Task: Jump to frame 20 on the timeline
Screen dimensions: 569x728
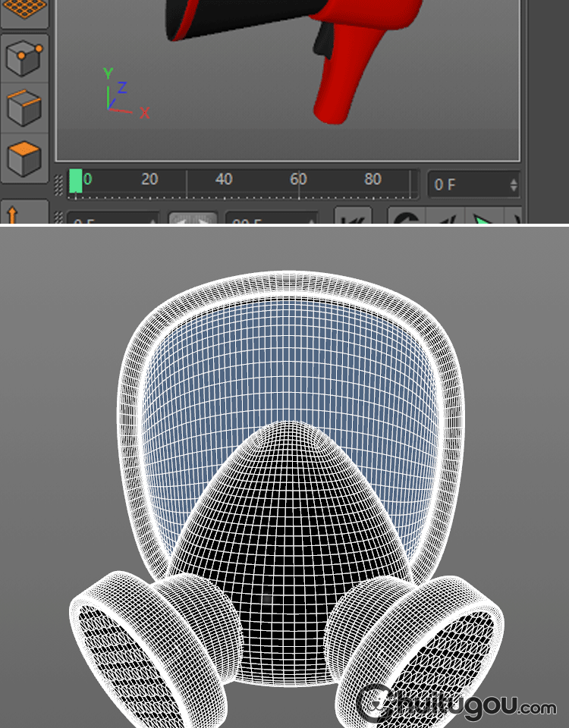Action: [149, 179]
